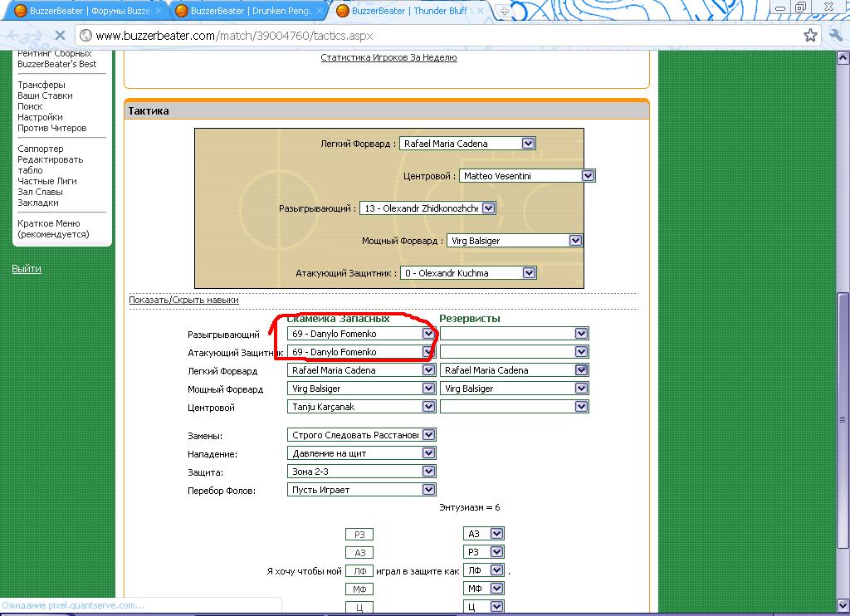850x616 pixels.
Task: Open Ваши Ставки in the sidebar
Action: click(x=45, y=95)
